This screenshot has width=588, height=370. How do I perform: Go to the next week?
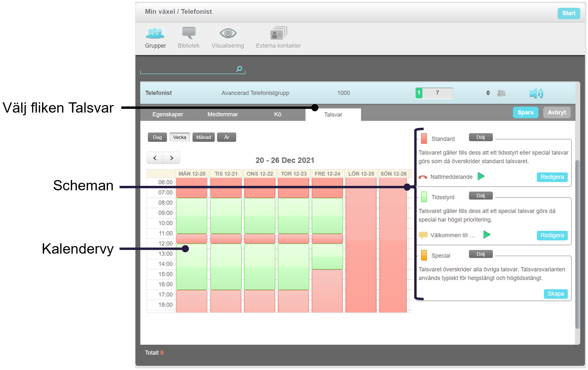tap(172, 158)
